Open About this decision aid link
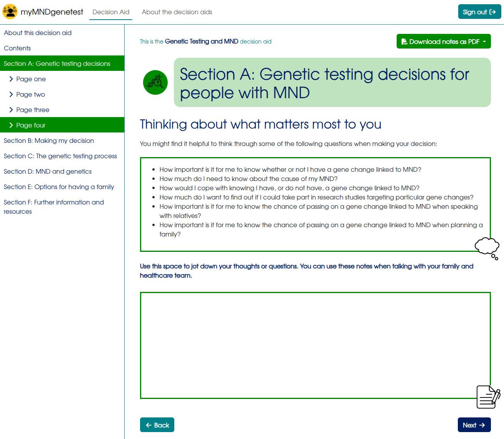 (38, 33)
